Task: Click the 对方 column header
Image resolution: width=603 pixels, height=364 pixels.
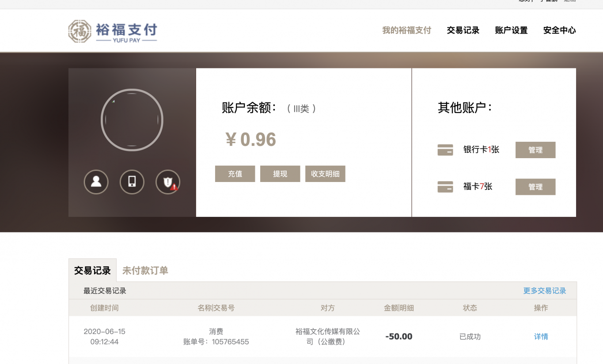Action: tap(328, 308)
